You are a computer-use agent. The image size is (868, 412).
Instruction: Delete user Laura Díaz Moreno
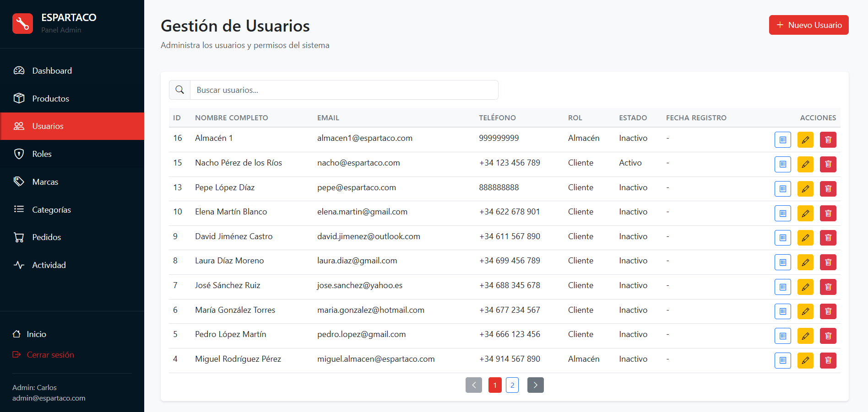(828, 262)
